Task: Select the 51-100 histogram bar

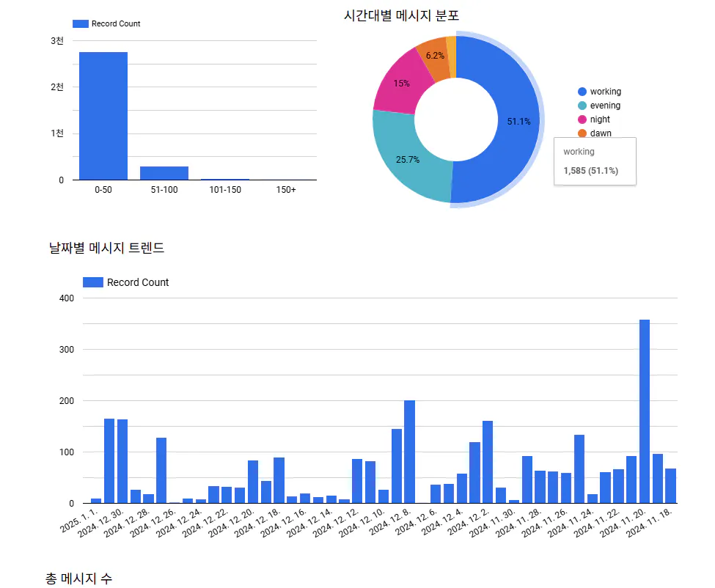Action: coord(164,173)
